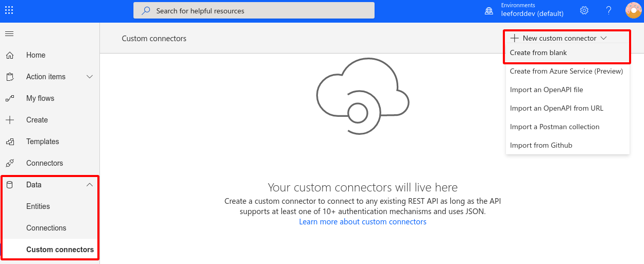The image size is (644, 264).
Task: Choose Import from Github
Action: [x=568, y=145]
